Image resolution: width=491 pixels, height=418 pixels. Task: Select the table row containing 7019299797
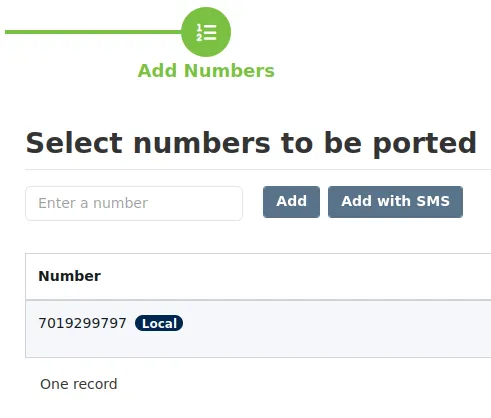(x=258, y=329)
